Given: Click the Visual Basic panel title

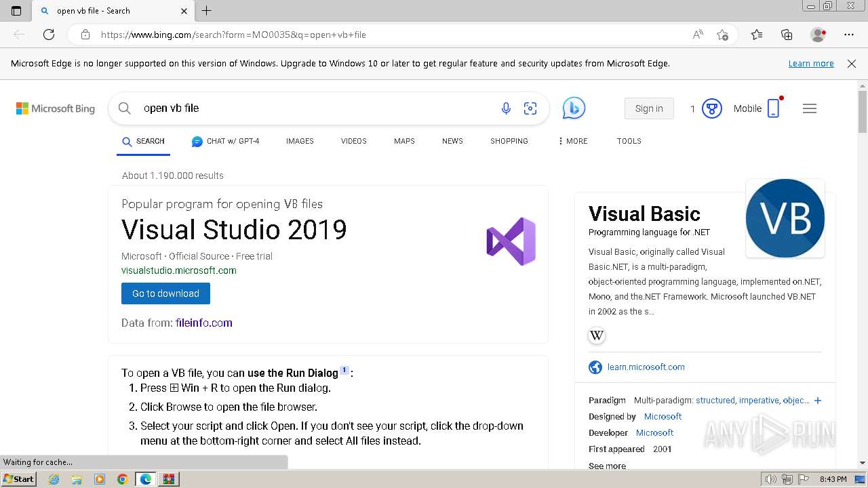Looking at the screenshot, I should pyautogui.click(x=644, y=214).
